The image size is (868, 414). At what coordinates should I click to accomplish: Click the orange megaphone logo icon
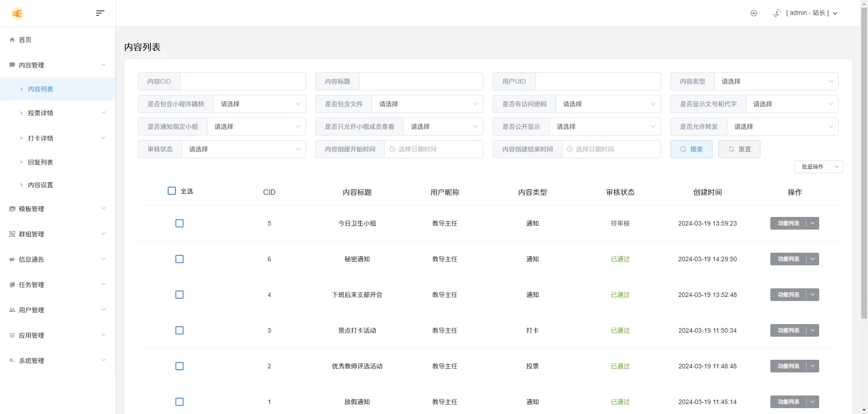tap(17, 14)
